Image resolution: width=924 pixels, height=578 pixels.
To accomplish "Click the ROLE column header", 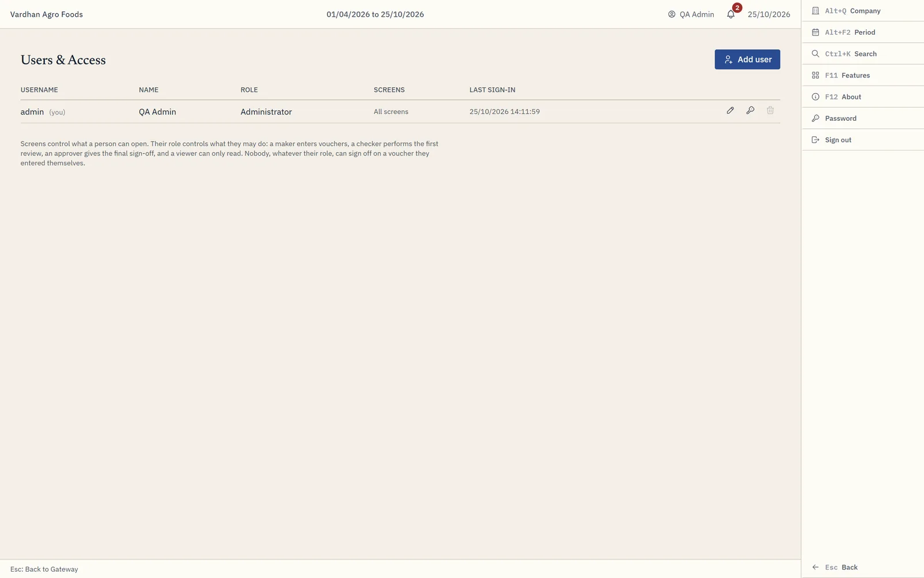I will click(249, 90).
